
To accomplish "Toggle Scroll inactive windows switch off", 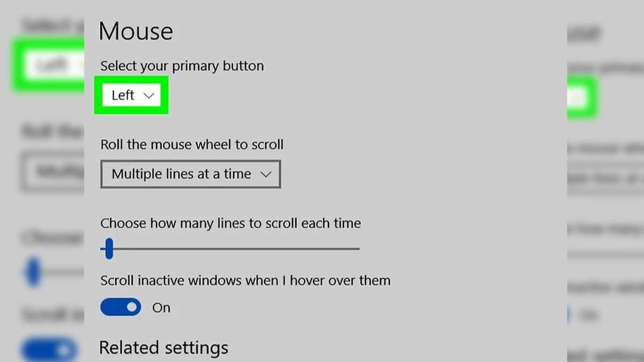I will (121, 307).
